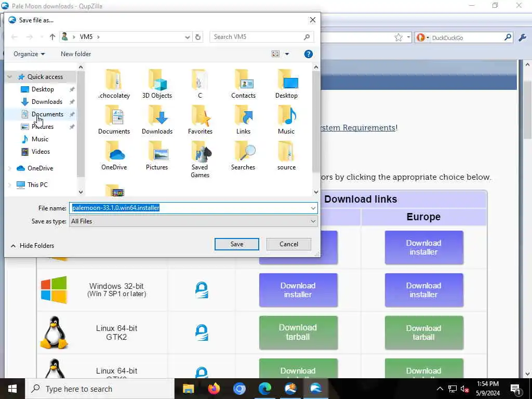
Task: Select Music in the navigation pane
Action: [x=39, y=139]
